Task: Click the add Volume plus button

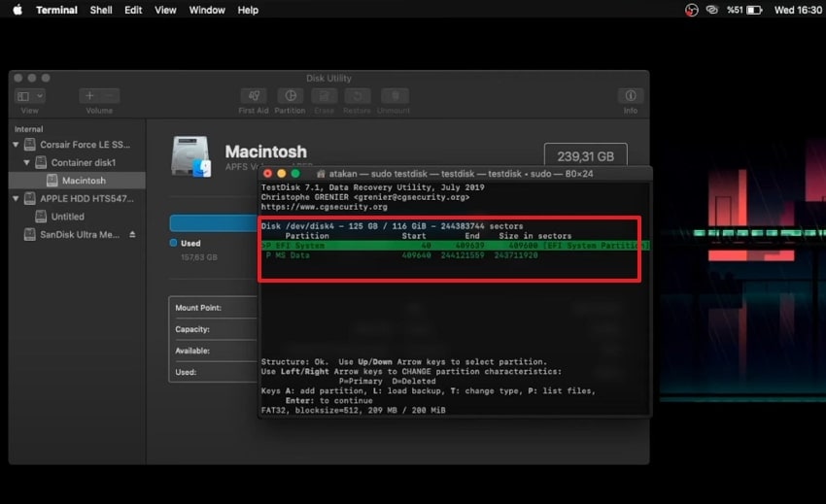Action: click(x=89, y=96)
